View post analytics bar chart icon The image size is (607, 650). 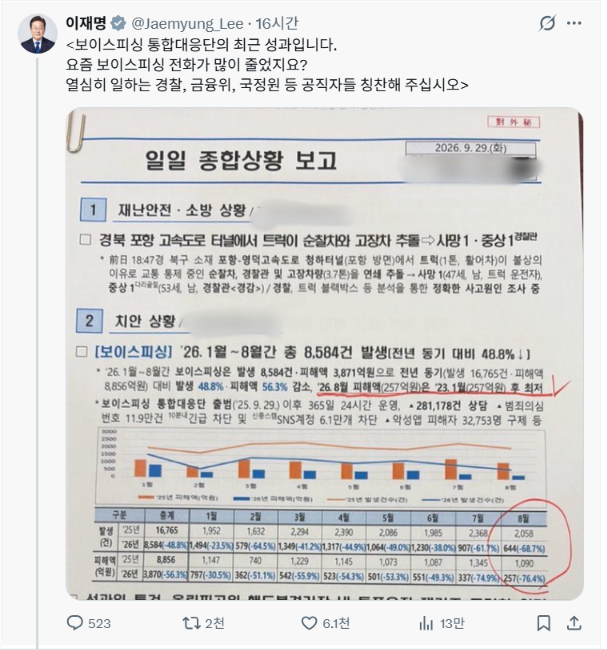pyautogui.click(x=426, y=623)
